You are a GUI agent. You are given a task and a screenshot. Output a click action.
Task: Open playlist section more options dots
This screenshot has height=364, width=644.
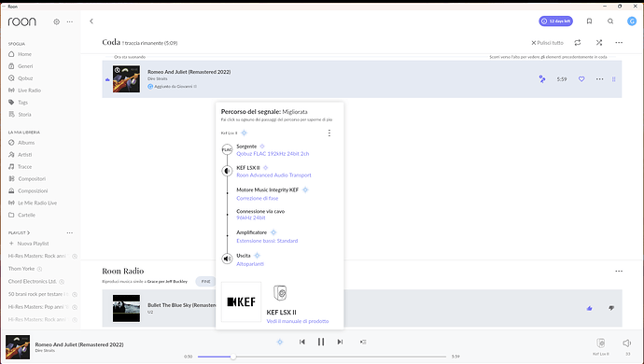pyautogui.click(x=70, y=233)
